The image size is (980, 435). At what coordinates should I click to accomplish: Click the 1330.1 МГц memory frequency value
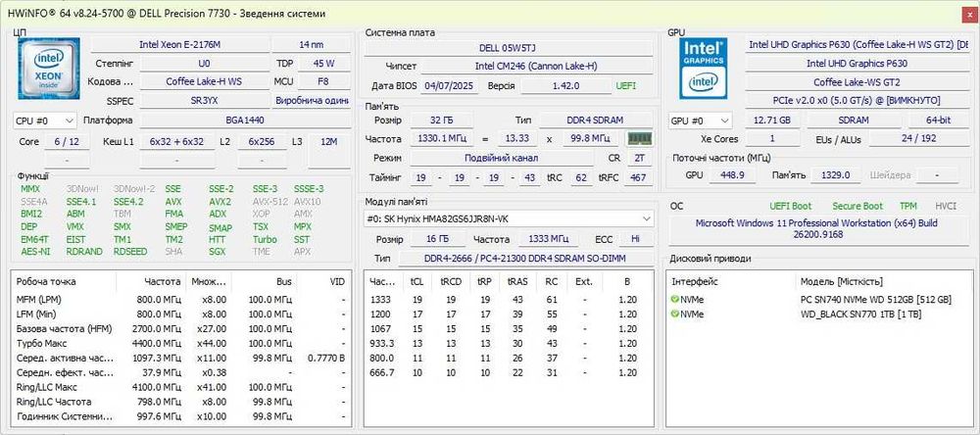pos(441,139)
